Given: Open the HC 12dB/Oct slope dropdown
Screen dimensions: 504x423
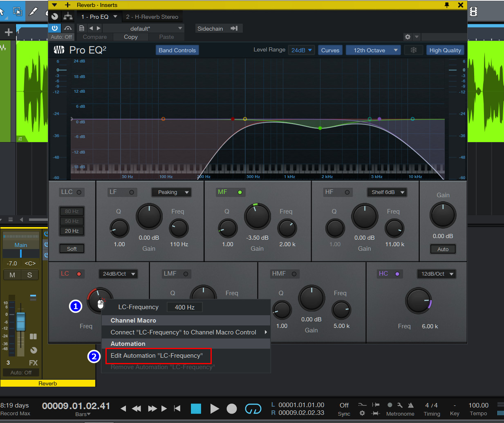Looking at the screenshot, I should click(x=436, y=274).
